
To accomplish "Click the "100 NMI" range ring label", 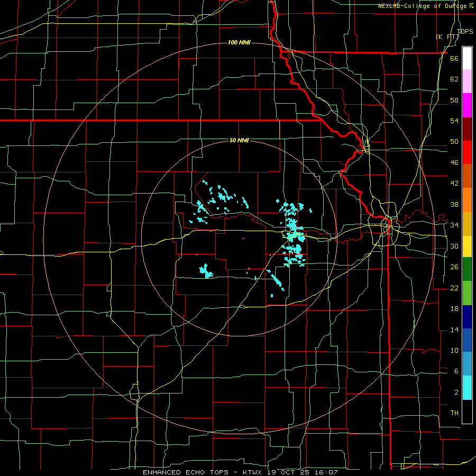I will coord(239,42).
